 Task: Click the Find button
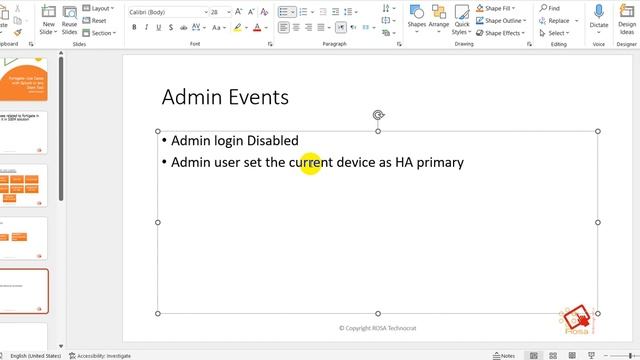coord(549,8)
